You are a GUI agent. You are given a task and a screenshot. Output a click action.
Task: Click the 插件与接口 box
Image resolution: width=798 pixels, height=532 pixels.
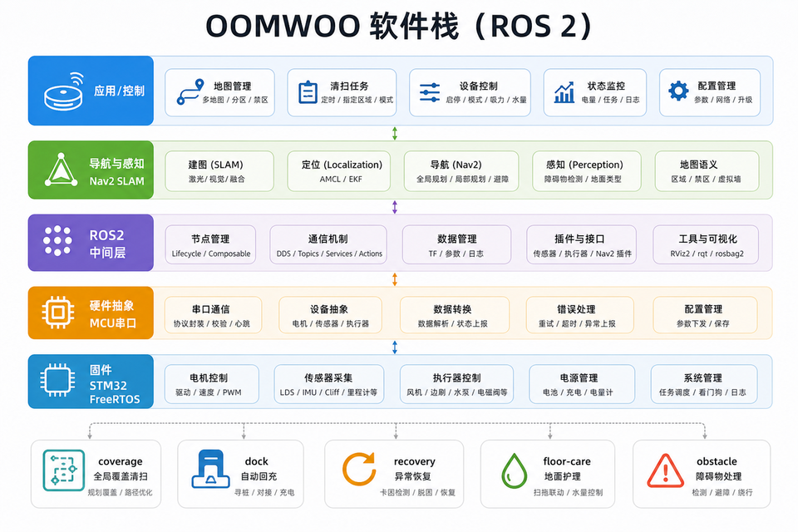(582, 245)
